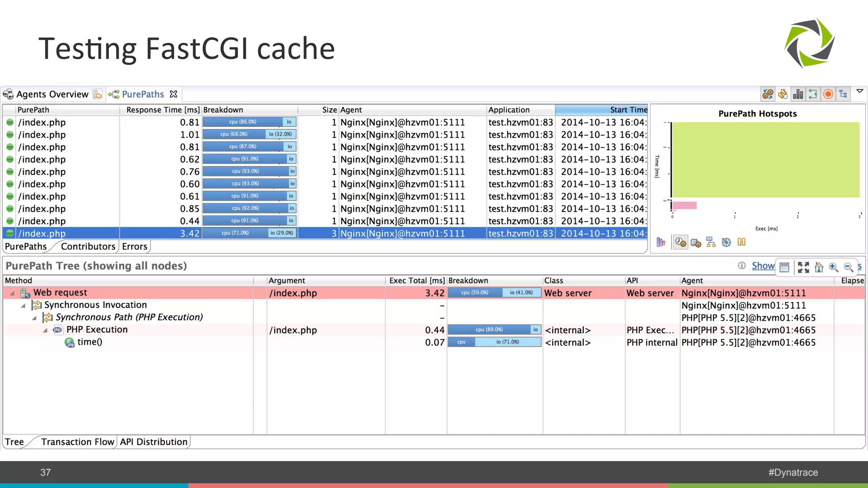Viewport: 868px width, 488px height.
Task: Open the API Distribution tab
Action: tap(153, 442)
